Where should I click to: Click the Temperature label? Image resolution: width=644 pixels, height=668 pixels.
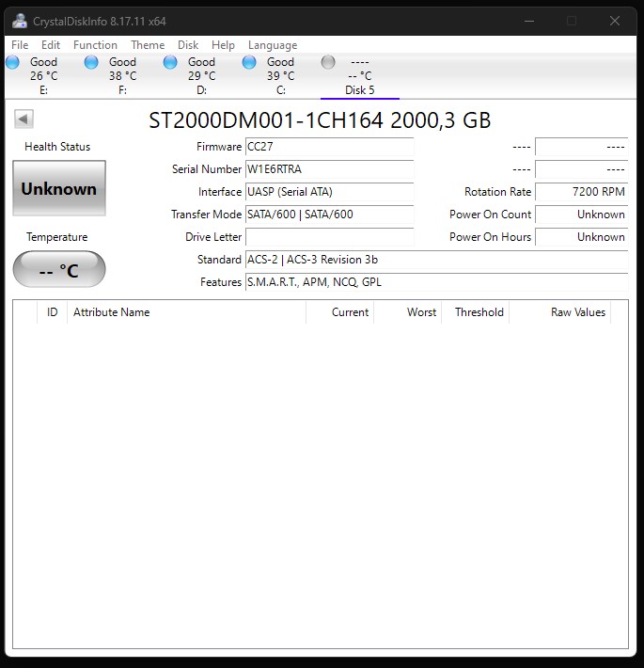(57, 237)
